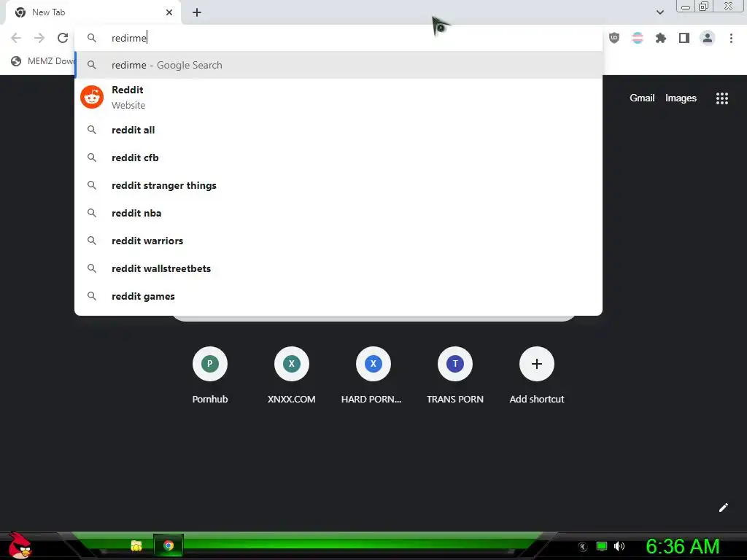Toggle the side panel icon
The image size is (747, 560).
[684, 38]
